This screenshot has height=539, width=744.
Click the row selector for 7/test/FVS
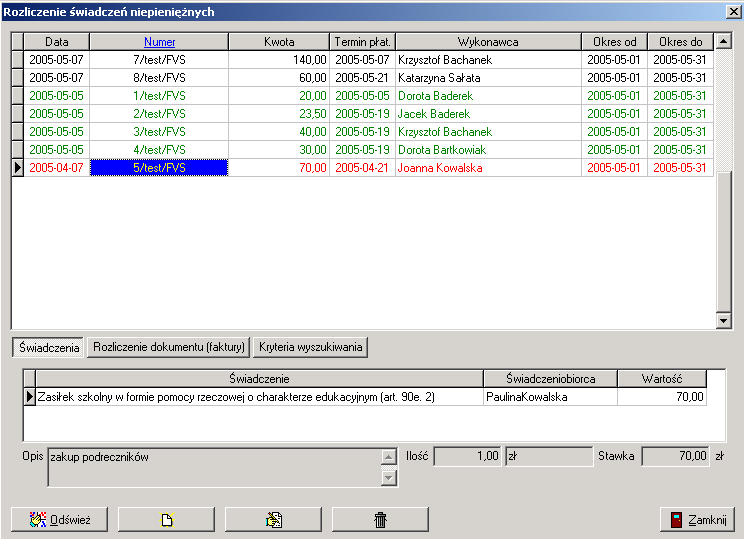pos(18,60)
